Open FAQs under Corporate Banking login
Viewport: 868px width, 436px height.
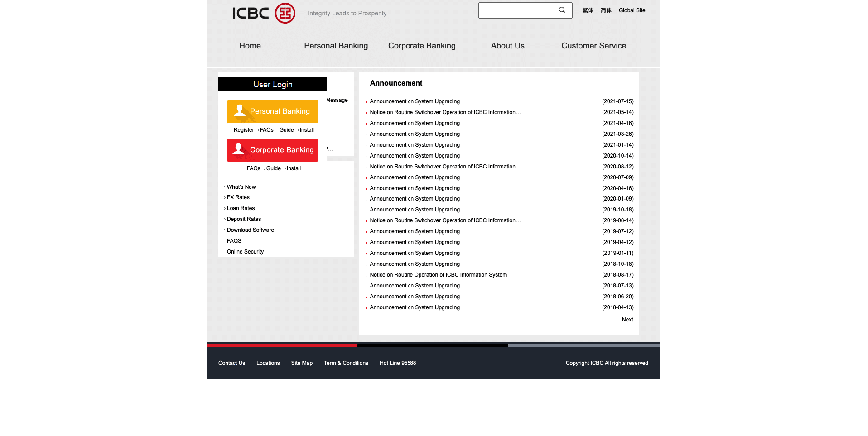[253, 168]
